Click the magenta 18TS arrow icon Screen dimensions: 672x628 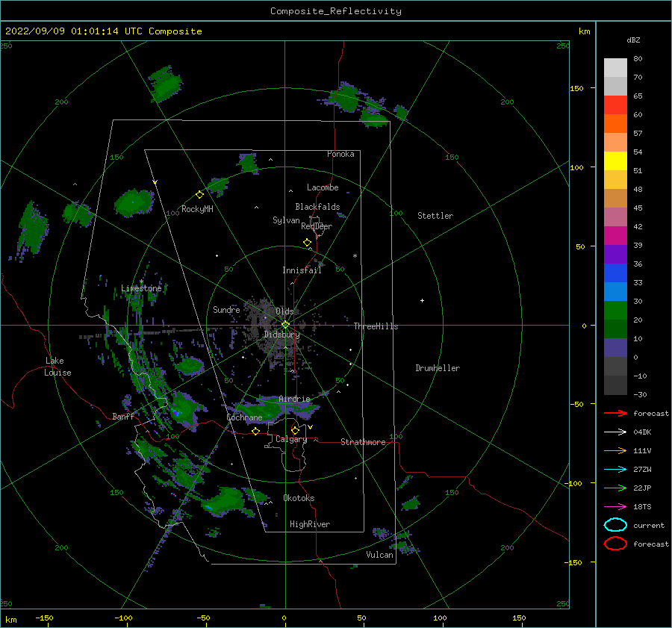615,507
